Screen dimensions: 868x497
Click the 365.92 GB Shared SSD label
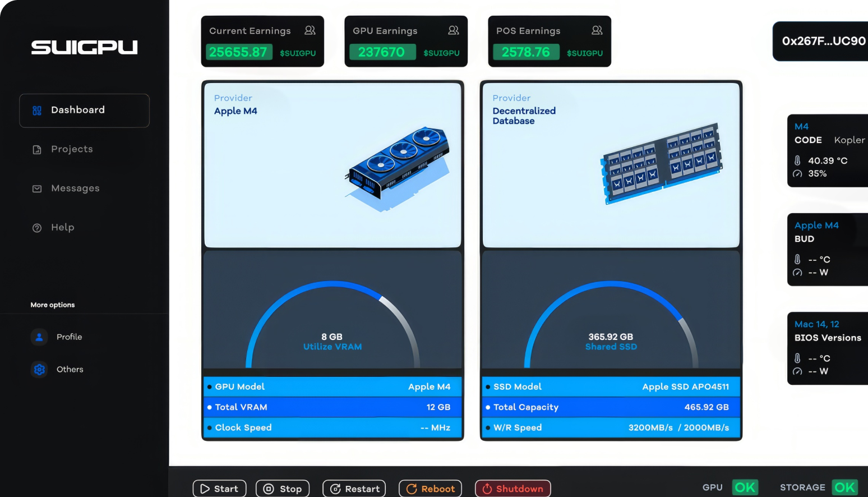pos(611,342)
